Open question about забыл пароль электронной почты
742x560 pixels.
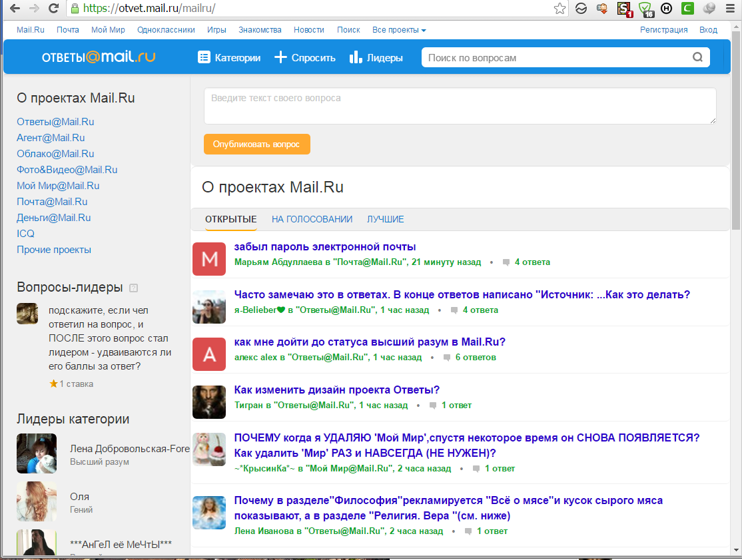tap(325, 247)
